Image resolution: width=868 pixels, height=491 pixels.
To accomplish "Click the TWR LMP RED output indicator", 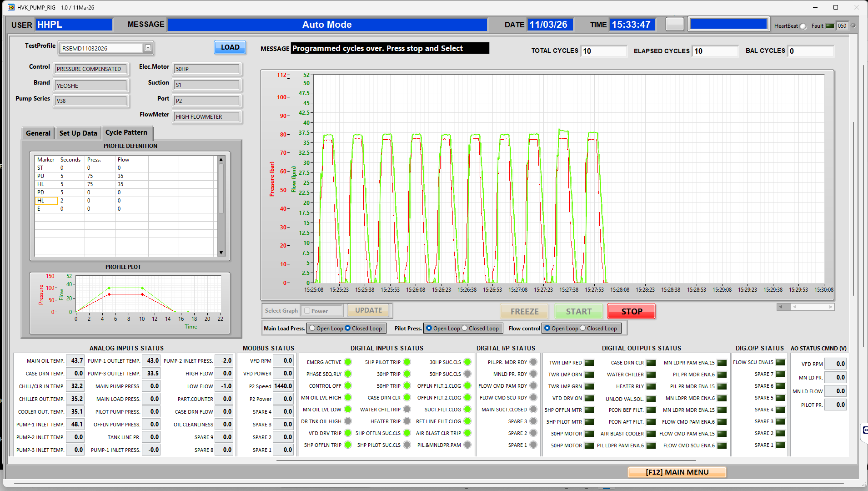I will tap(589, 363).
